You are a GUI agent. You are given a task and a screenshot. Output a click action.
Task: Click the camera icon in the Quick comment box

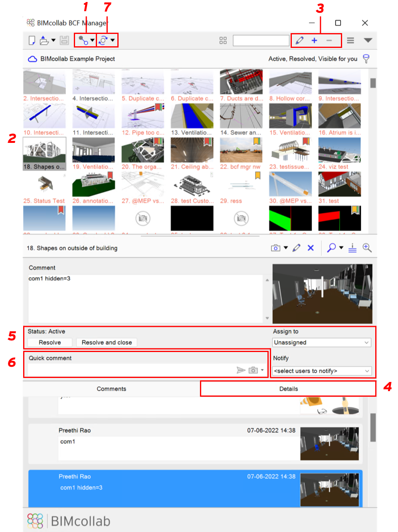click(253, 370)
